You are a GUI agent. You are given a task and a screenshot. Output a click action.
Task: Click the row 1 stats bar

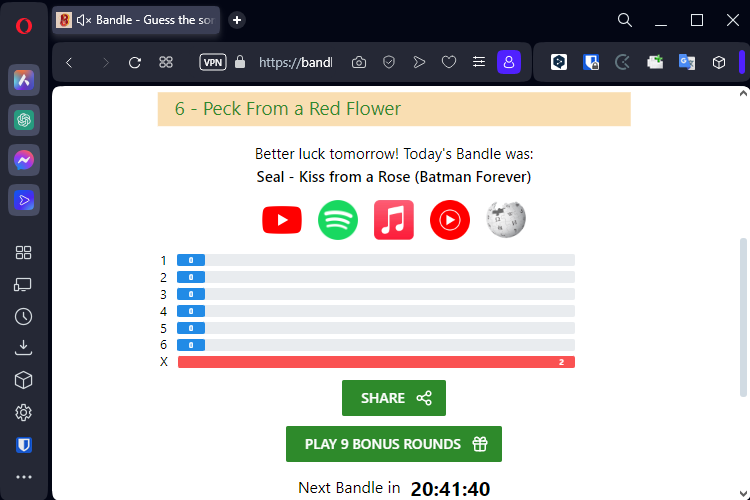tap(376, 260)
